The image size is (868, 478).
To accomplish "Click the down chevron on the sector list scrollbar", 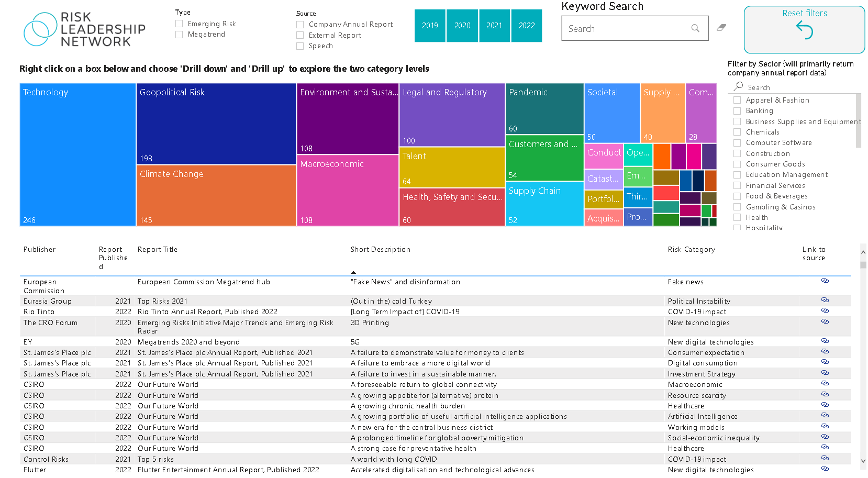I will point(858,226).
